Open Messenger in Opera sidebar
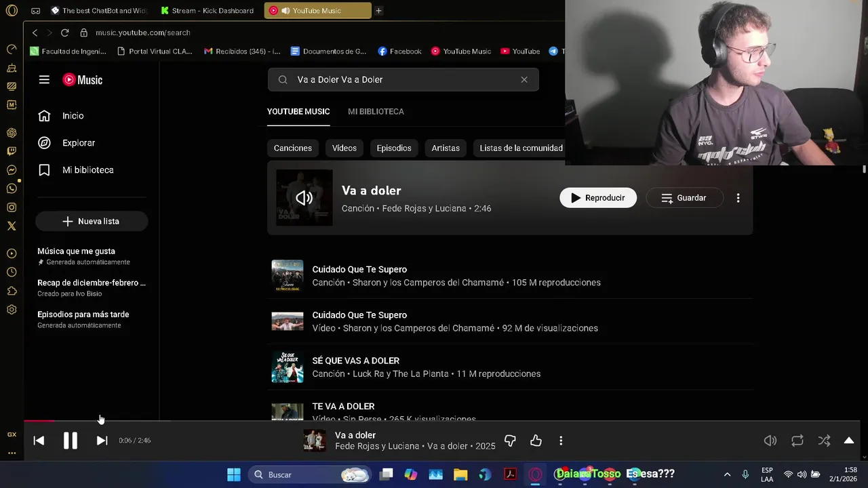868x488 pixels. coord(12,170)
